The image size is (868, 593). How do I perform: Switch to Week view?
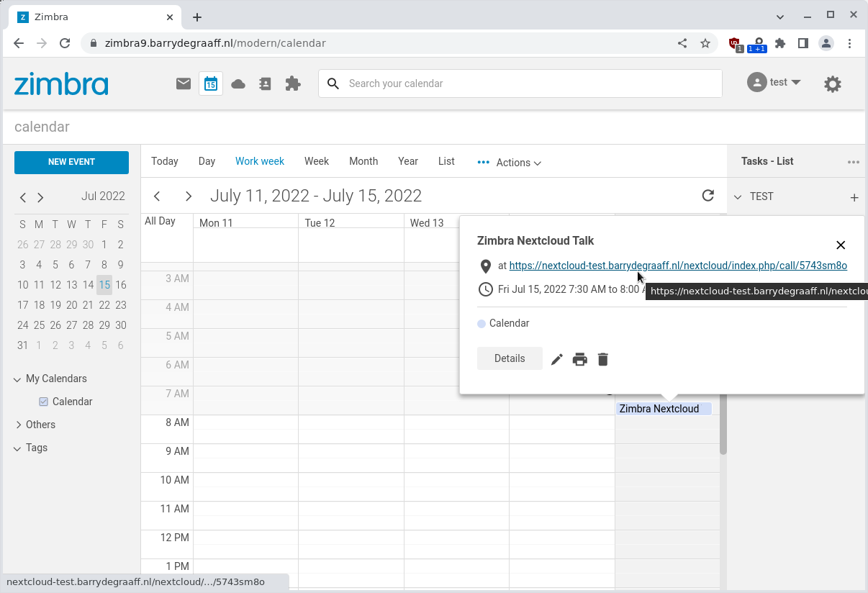[317, 161]
